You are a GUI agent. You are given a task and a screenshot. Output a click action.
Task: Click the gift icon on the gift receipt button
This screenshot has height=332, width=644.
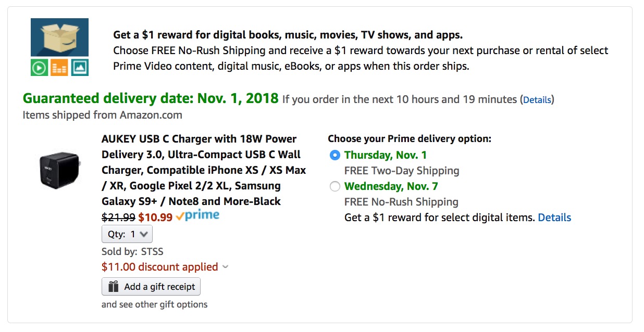coord(112,286)
